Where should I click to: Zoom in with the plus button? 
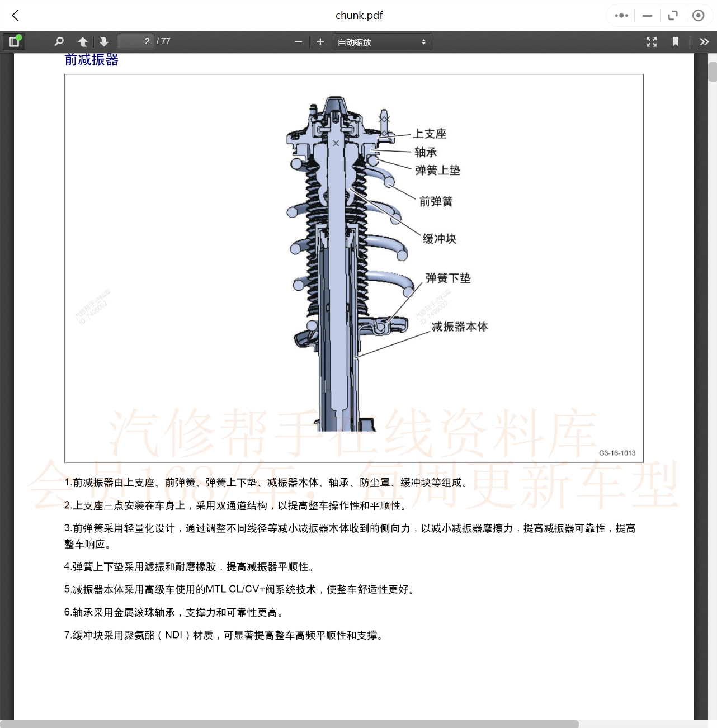(320, 41)
